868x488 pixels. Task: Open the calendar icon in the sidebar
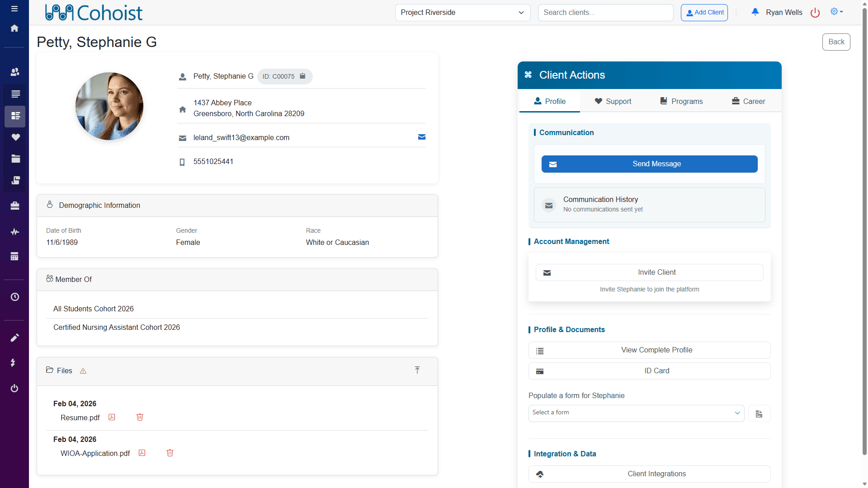(x=14, y=256)
